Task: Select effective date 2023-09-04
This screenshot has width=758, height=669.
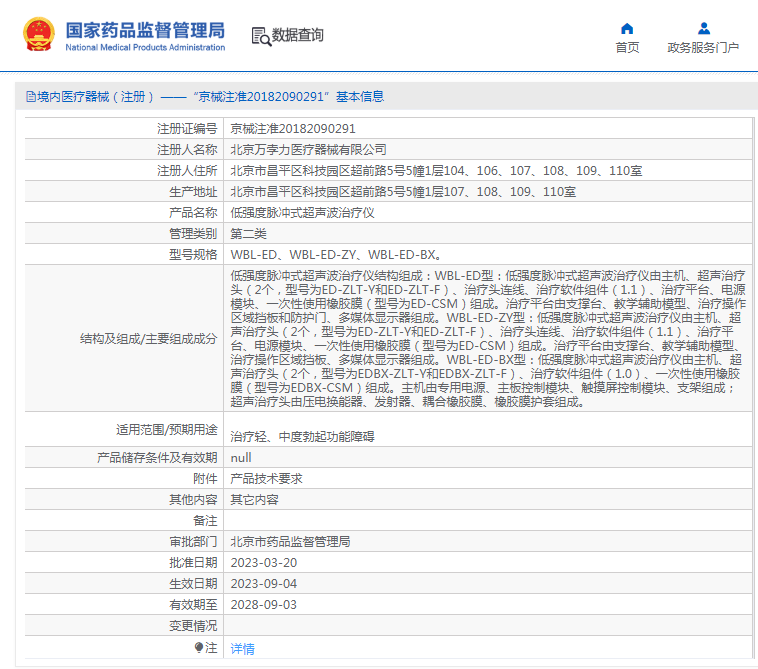Action: pyautogui.click(x=263, y=584)
